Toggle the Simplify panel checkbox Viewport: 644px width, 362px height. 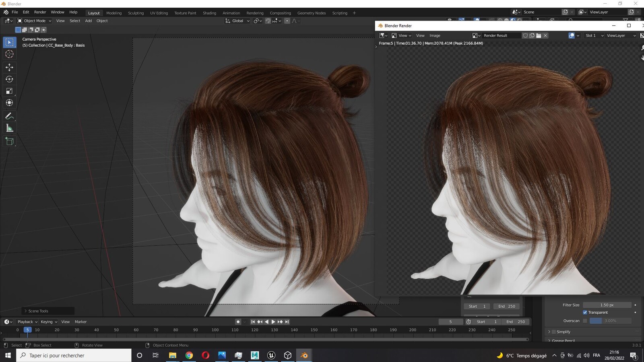554,332
